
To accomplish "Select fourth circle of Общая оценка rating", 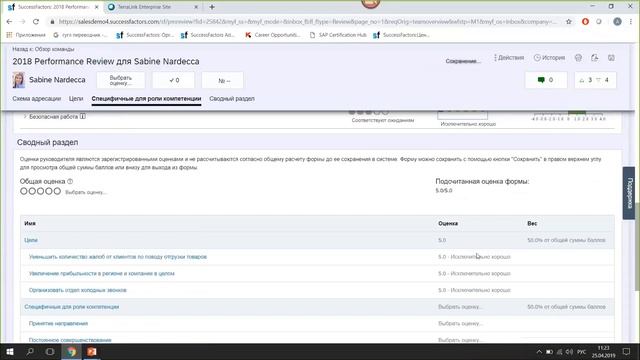I will pyautogui.click(x=49, y=191).
